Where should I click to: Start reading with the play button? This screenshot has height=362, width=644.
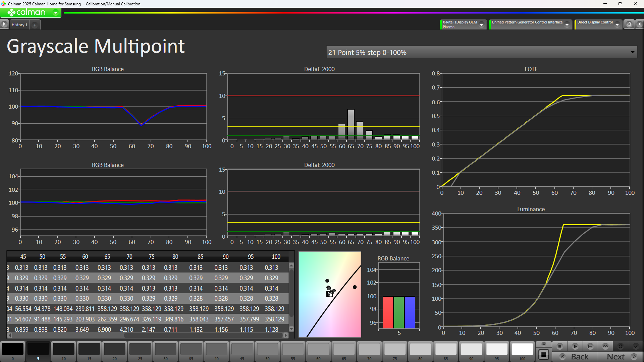coord(575,346)
